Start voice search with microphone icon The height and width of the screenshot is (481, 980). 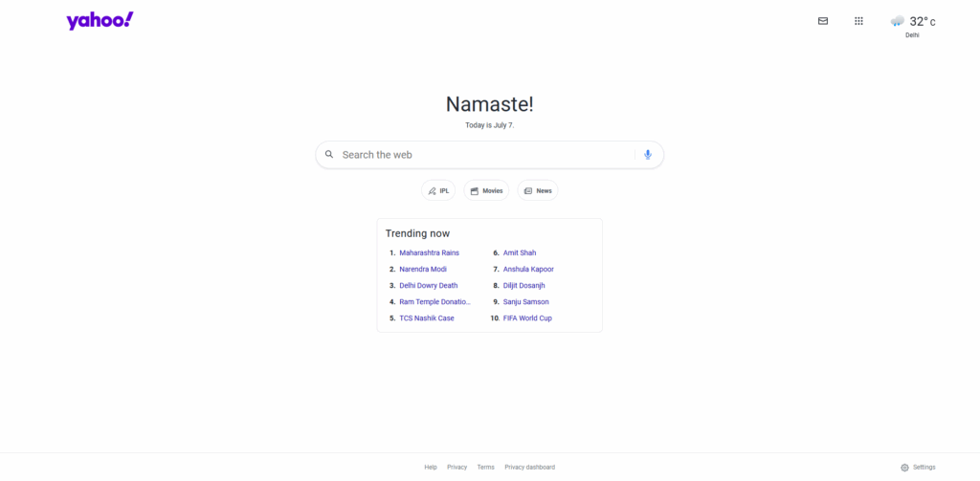(648, 154)
